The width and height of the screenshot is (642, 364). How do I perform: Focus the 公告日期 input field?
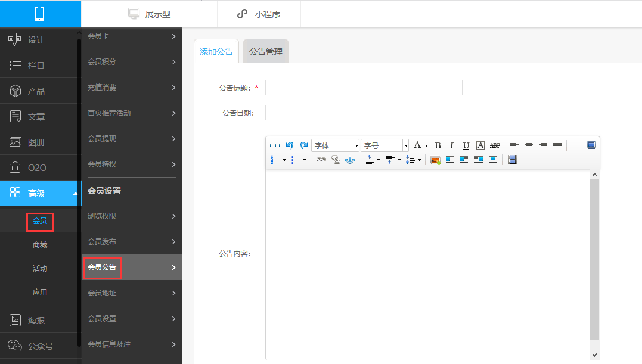310,113
